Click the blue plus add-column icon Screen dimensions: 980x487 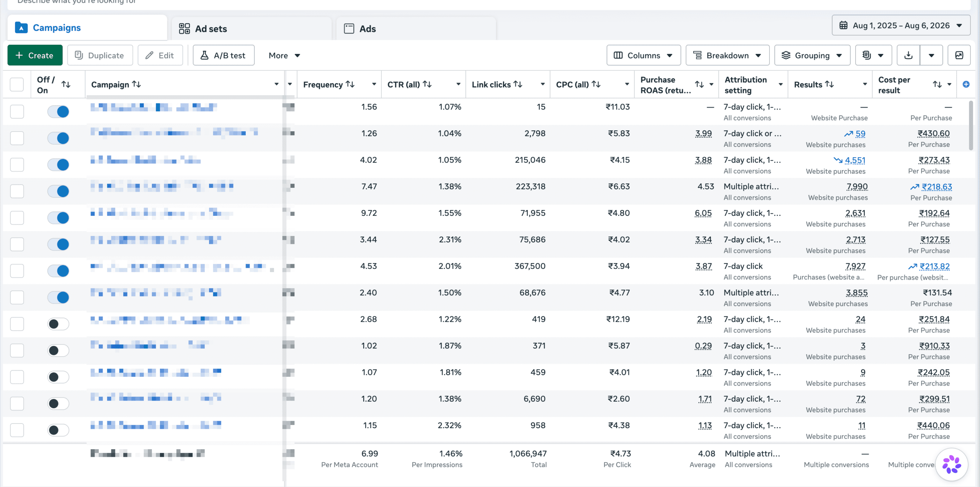[x=966, y=84]
